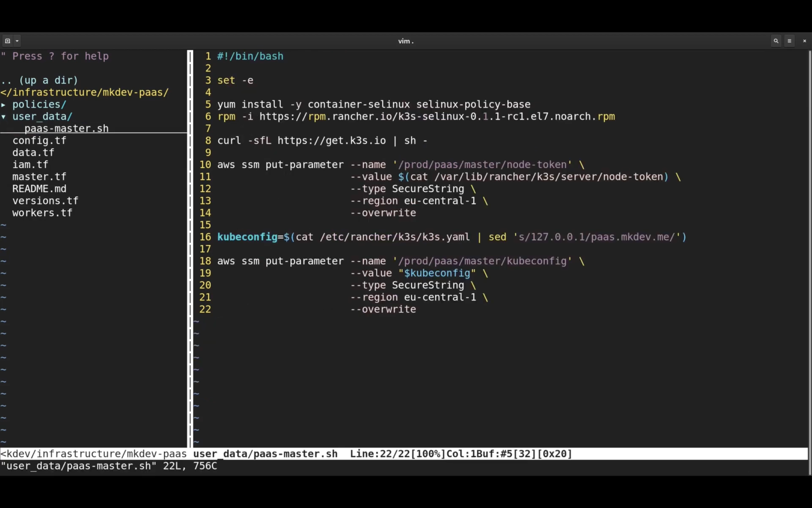Open the hamburger menu icon
The image size is (812, 508).
point(789,41)
